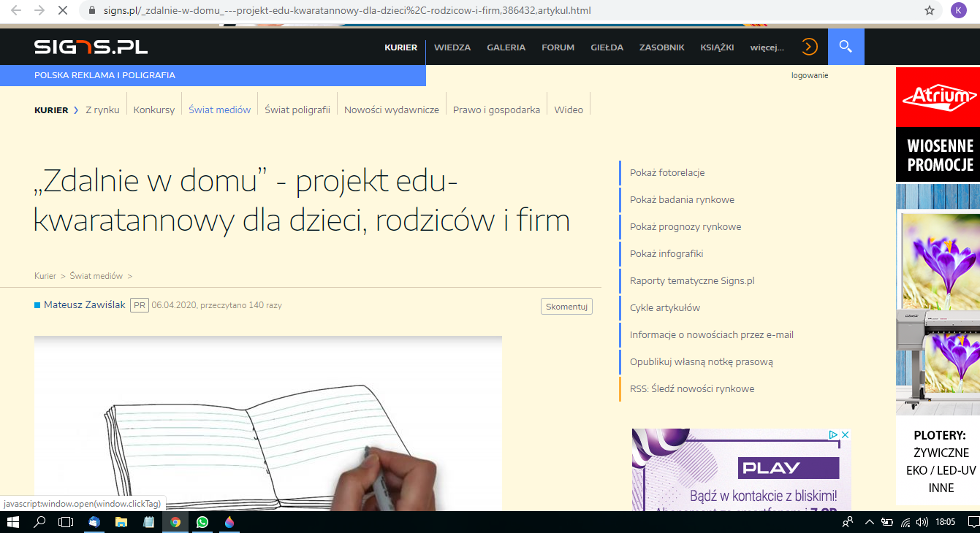This screenshot has height=533, width=980.
Task: Open the site search magnifier icon
Action: pyautogui.click(x=846, y=47)
